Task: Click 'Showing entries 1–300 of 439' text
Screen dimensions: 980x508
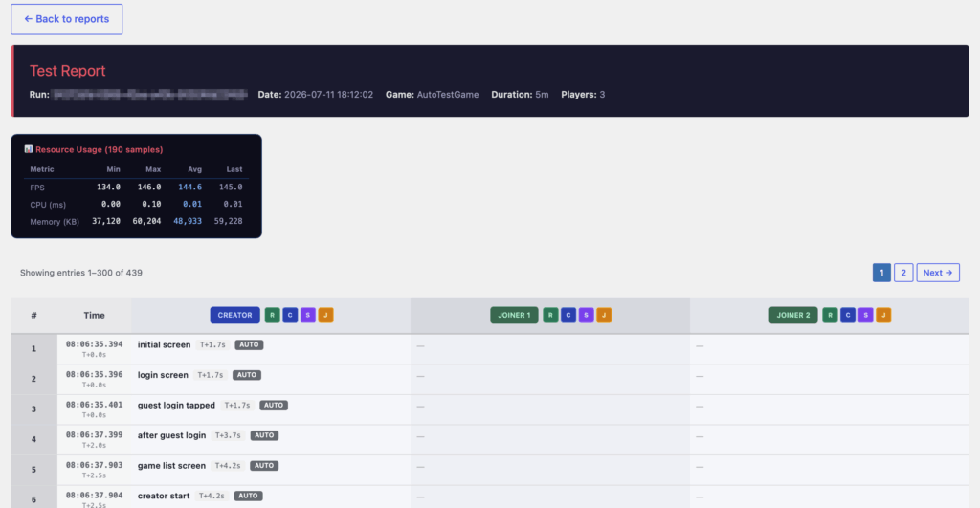Action: (81, 273)
